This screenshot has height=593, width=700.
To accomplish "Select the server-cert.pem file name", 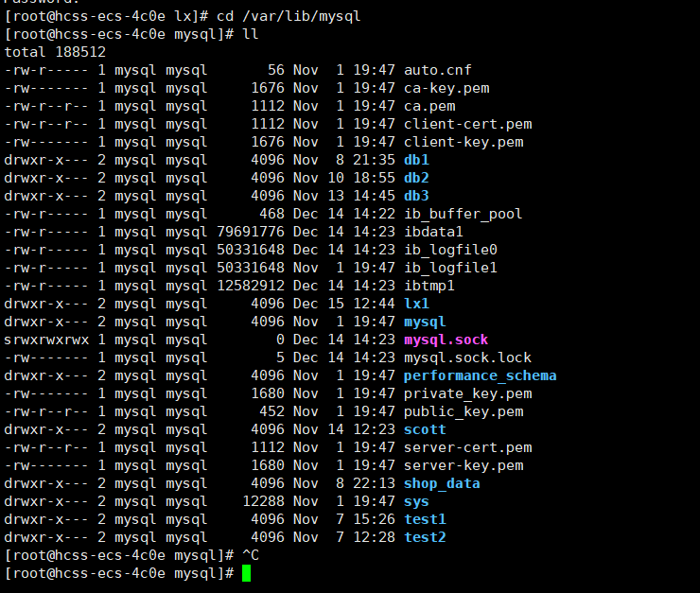I will click(468, 447).
